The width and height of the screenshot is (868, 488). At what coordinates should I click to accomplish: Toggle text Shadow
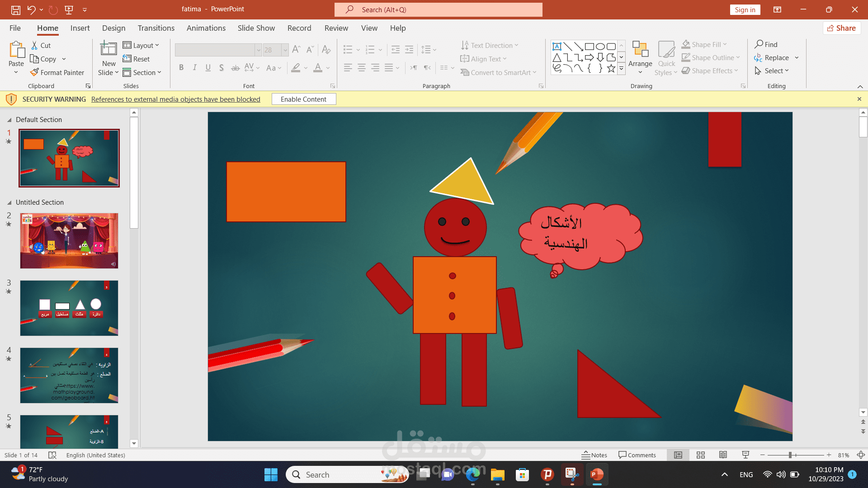pyautogui.click(x=222, y=68)
